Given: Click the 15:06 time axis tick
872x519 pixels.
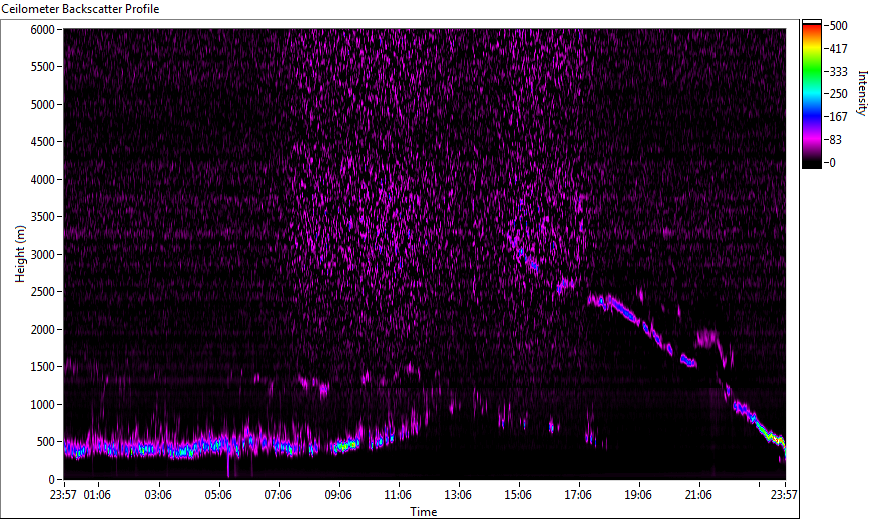Looking at the screenshot, I should [x=519, y=495].
